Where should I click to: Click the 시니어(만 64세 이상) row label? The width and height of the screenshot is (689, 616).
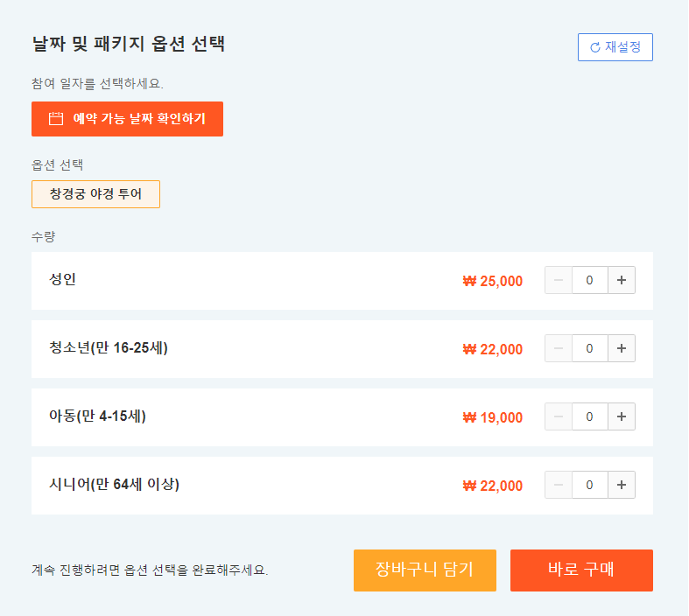[114, 484]
